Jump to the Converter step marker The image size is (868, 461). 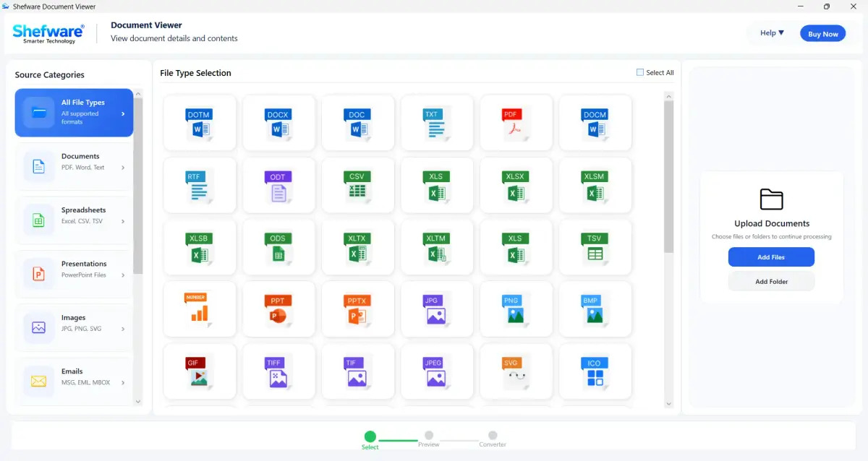click(x=493, y=436)
